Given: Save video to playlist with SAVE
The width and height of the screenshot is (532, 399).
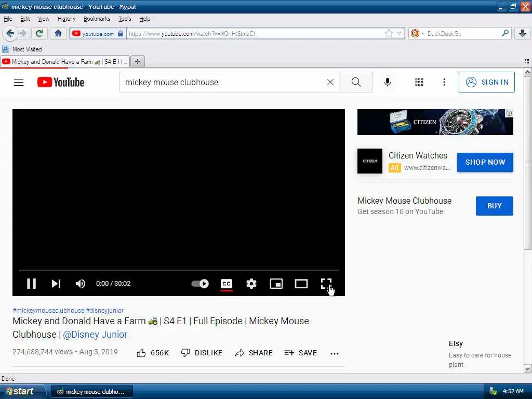Looking at the screenshot, I should 301,353.
